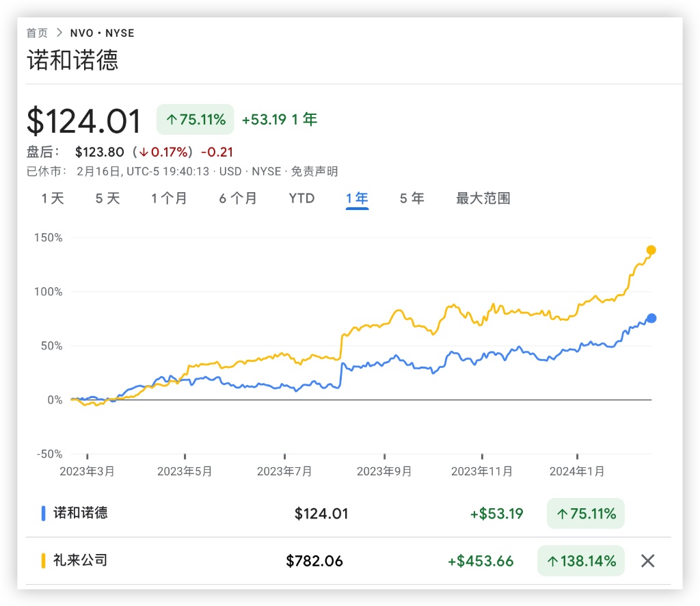Open the 最大范围 chart view

coord(483,198)
